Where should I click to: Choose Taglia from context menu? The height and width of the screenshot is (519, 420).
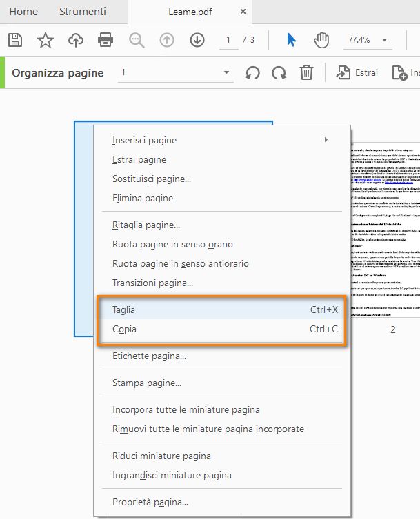pos(222,309)
